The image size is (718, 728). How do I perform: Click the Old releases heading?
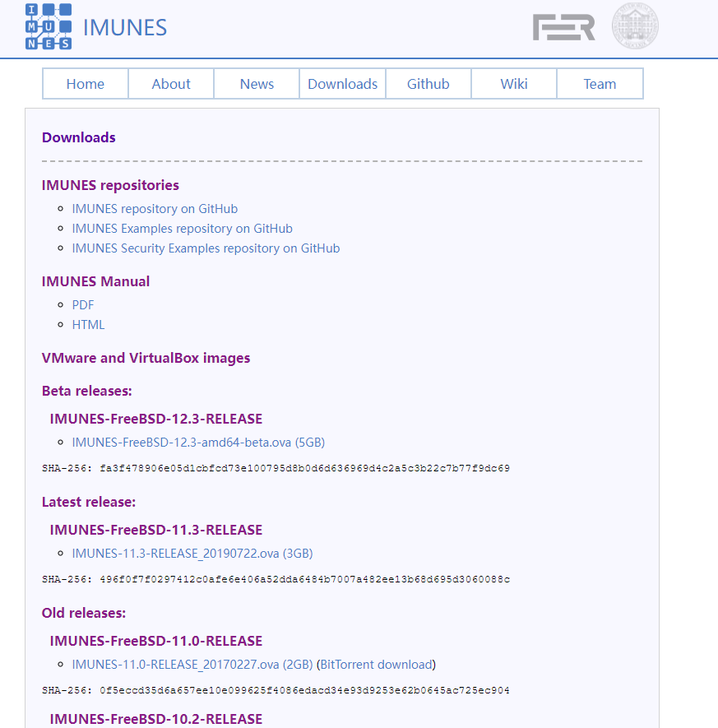pos(84,613)
